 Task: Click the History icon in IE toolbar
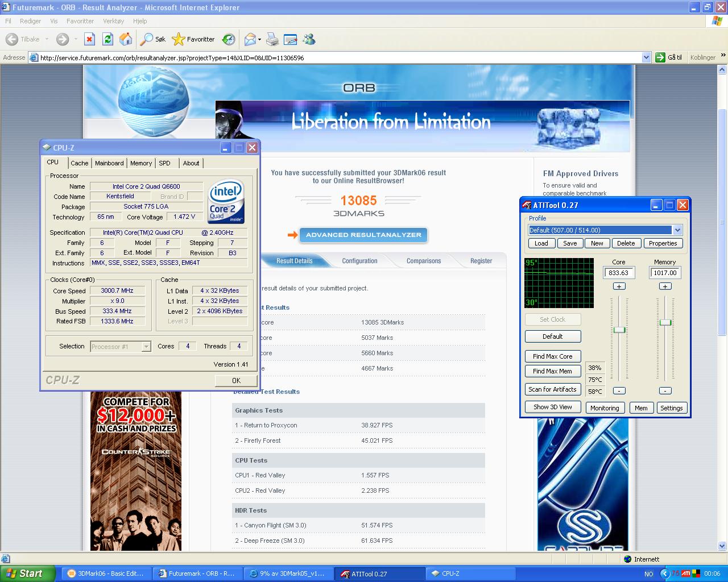229,39
